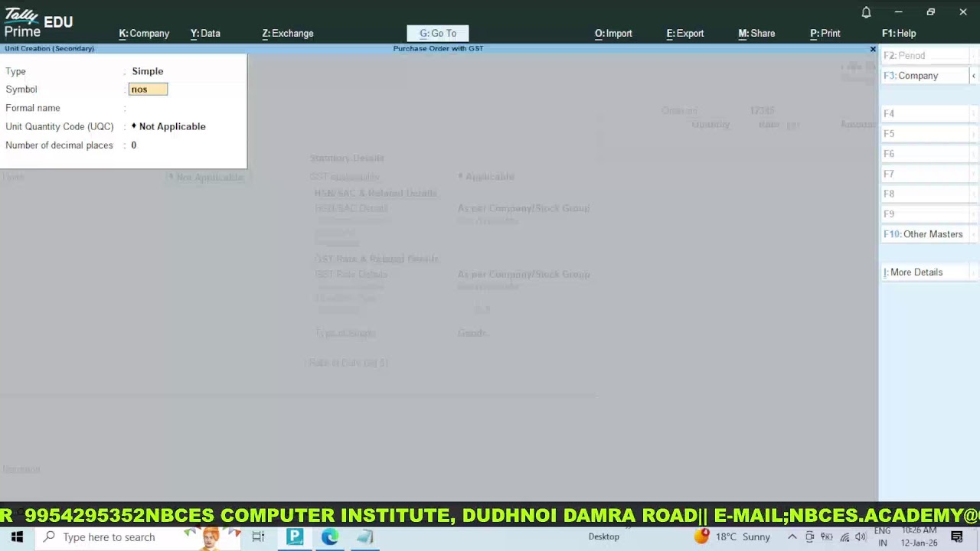980x551 pixels.
Task: Click the F4 side button
Action: pyautogui.click(x=926, y=114)
